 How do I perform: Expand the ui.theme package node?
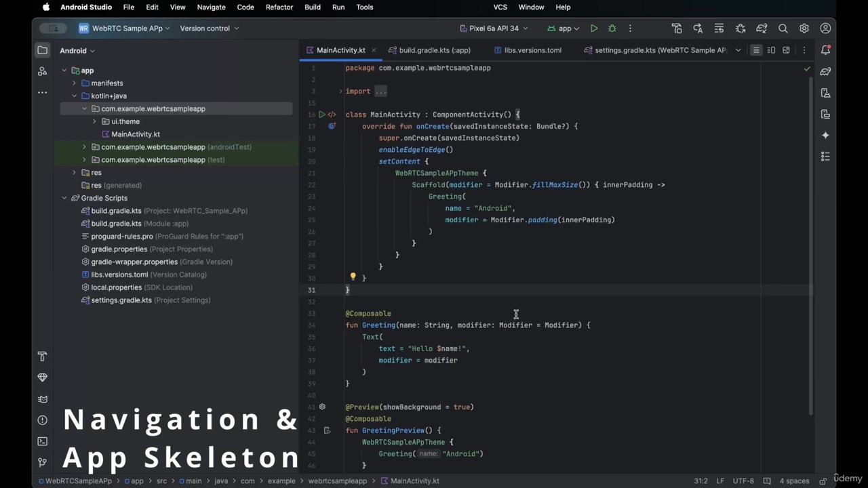94,121
